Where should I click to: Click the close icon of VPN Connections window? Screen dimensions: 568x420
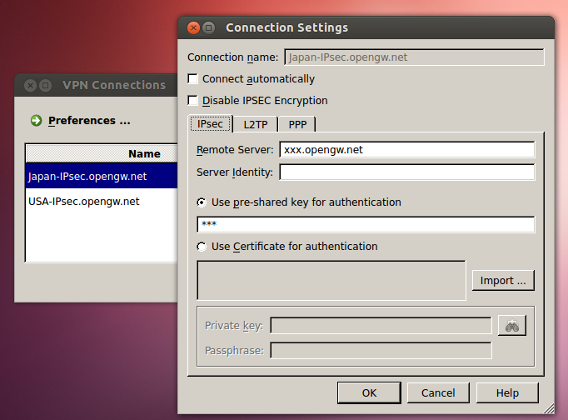tap(30, 85)
